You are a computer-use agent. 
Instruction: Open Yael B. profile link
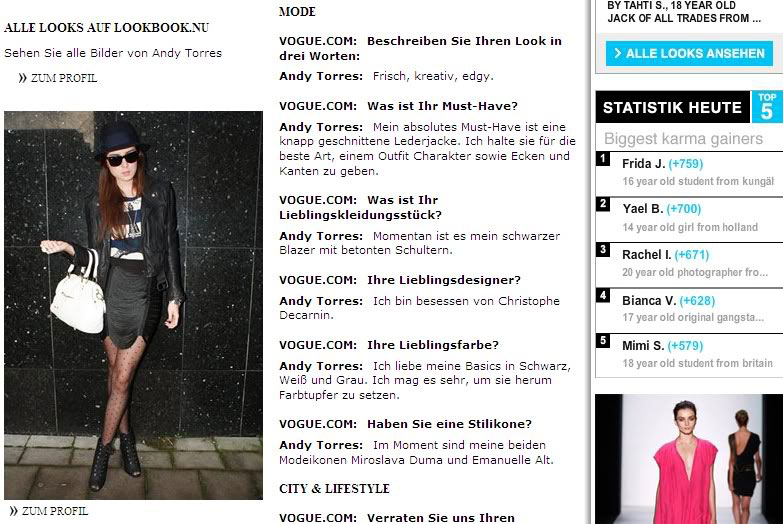click(642, 209)
